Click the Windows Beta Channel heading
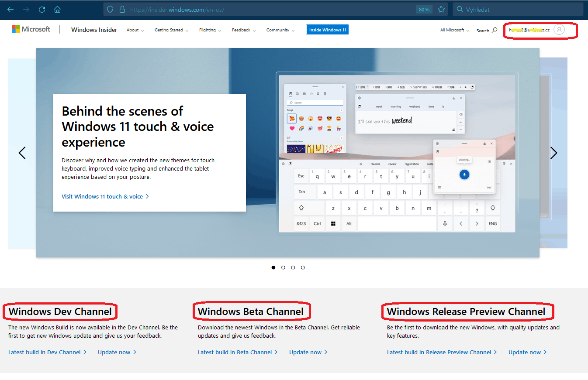 coord(251,312)
